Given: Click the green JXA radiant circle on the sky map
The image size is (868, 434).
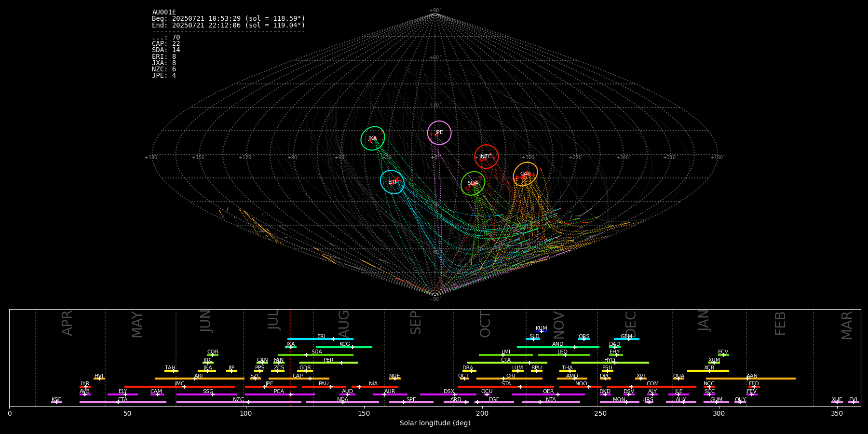Looking at the screenshot, I should 373,138.
